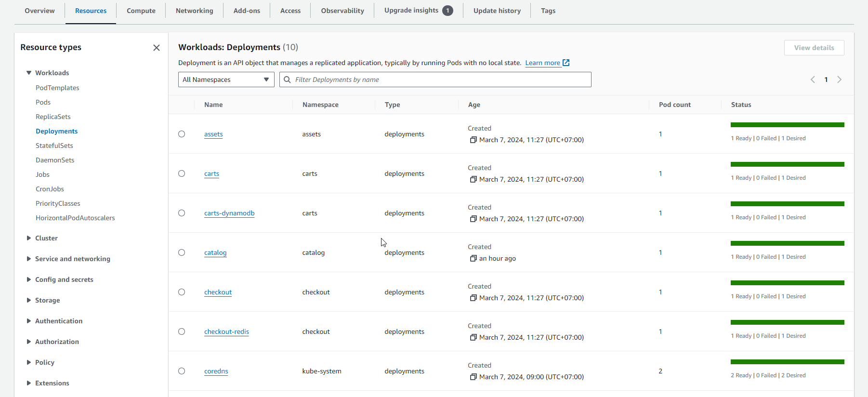Screen dimensions: 868x397
Task: Expand the Extensions section
Action: click(x=29, y=383)
